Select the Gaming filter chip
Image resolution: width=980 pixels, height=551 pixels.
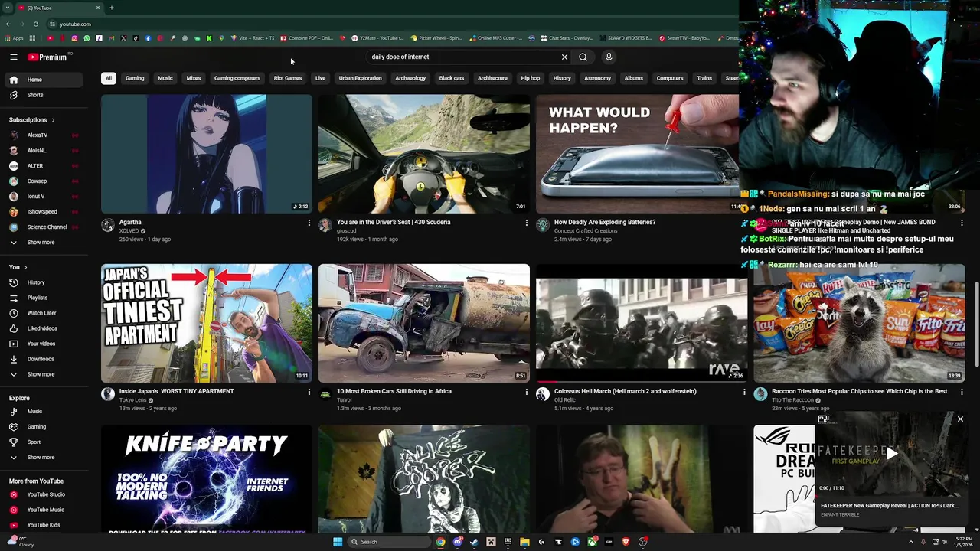coord(135,78)
